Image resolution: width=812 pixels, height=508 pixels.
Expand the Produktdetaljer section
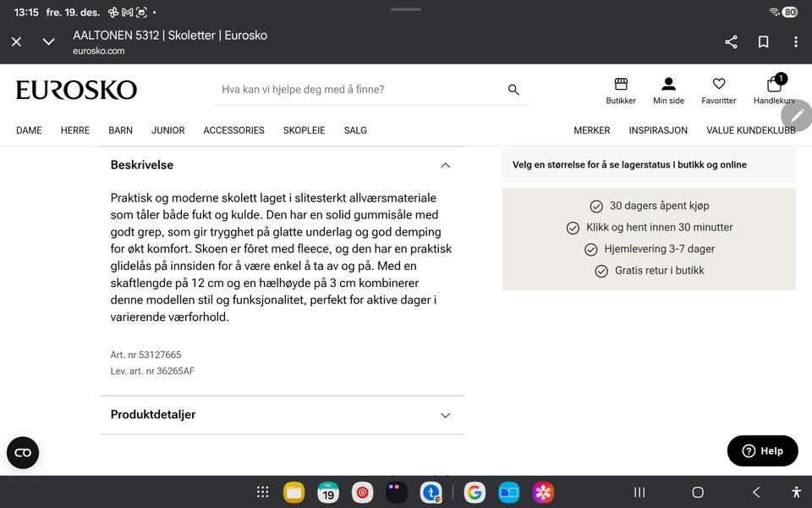tap(445, 415)
